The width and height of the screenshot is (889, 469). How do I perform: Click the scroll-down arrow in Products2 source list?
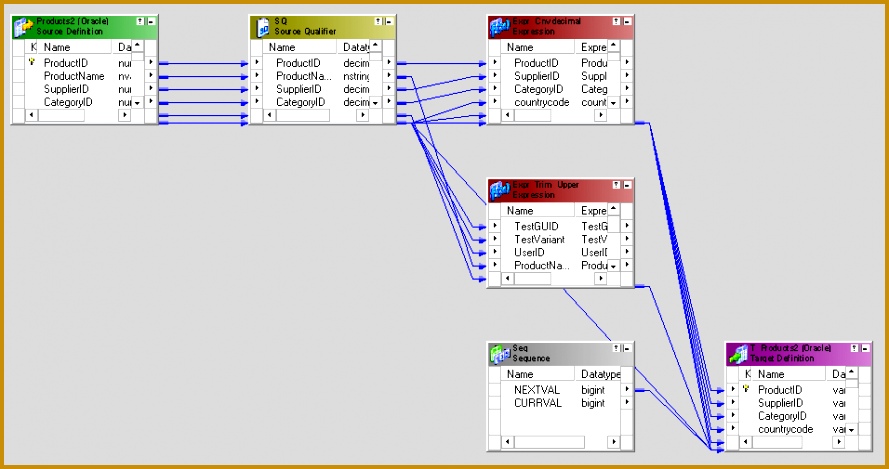pyautogui.click(x=137, y=103)
